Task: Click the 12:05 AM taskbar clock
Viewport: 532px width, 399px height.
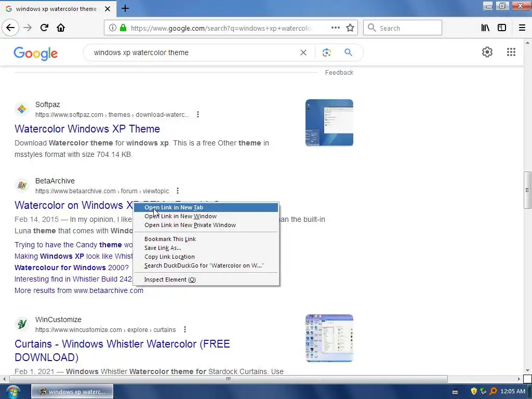Action: (513, 392)
